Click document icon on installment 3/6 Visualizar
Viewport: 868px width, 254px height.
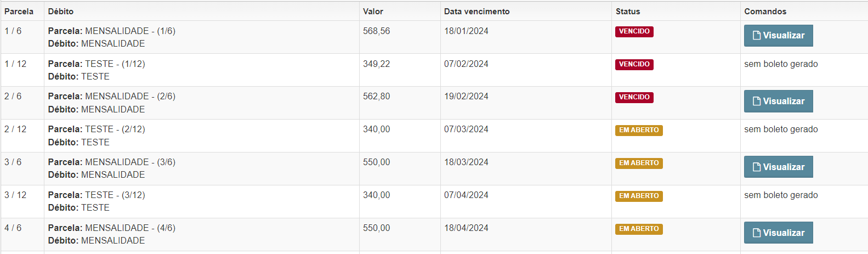[x=757, y=167]
